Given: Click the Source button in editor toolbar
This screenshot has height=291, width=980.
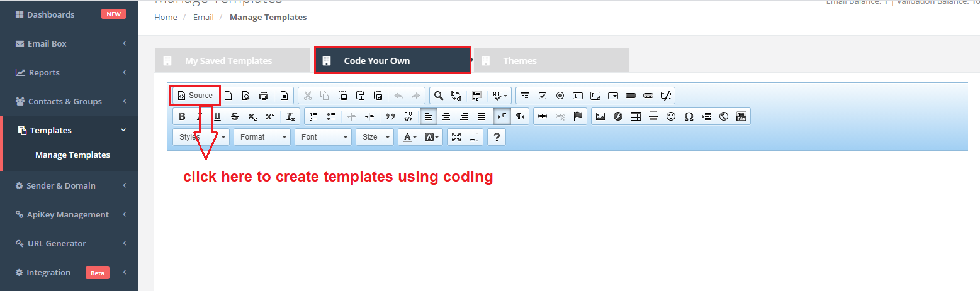Looking at the screenshot, I should (195, 96).
